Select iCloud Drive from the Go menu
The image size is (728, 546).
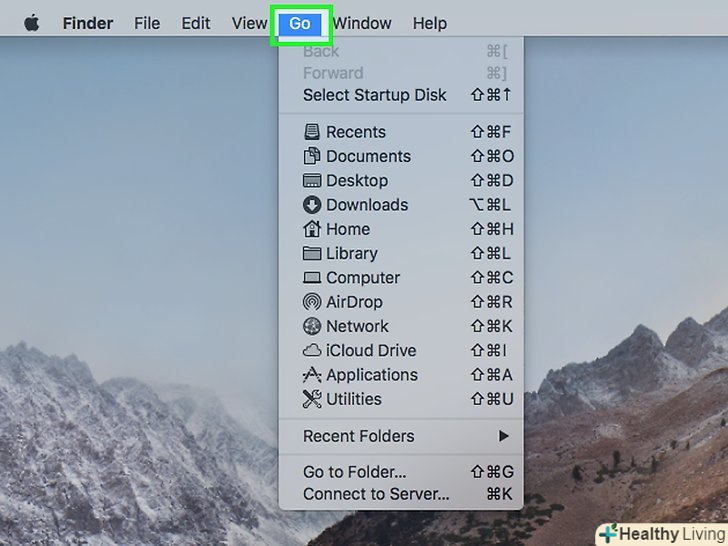click(401, 351)
